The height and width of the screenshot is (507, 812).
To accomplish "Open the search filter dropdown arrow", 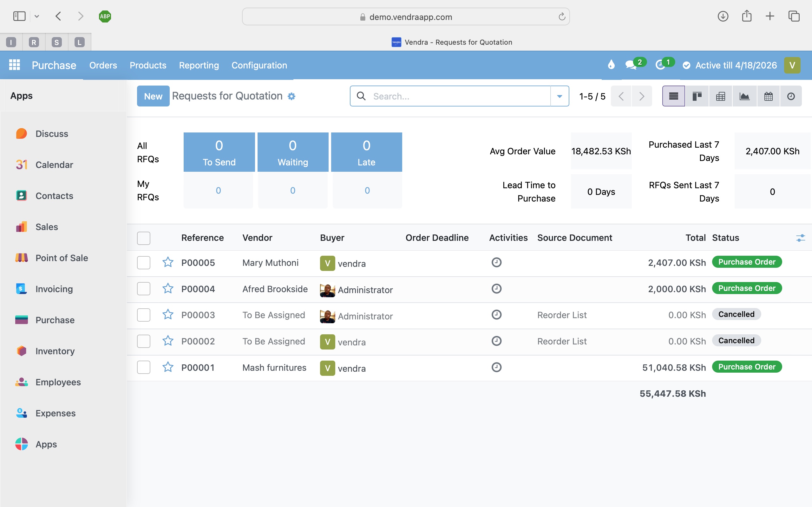I will click(x=559, y=96).
